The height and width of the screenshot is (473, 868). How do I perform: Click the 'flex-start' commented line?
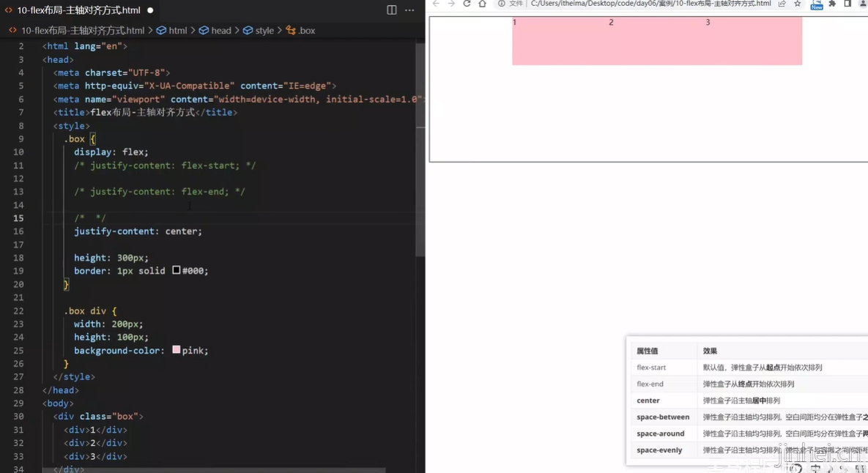pyautogui.click(x=165, y=165)
